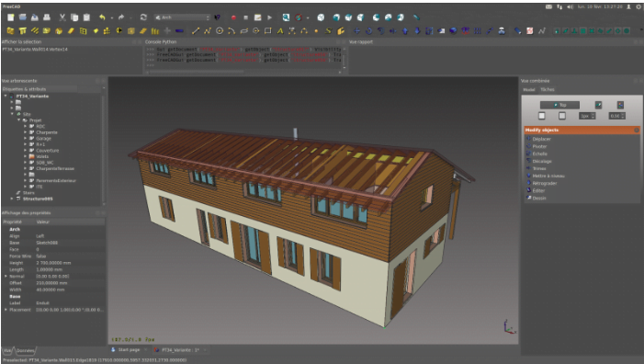This screenshot has width=644, height=364.
Task: Paste using the clipboard icon
Action: [x=86, y=17]
